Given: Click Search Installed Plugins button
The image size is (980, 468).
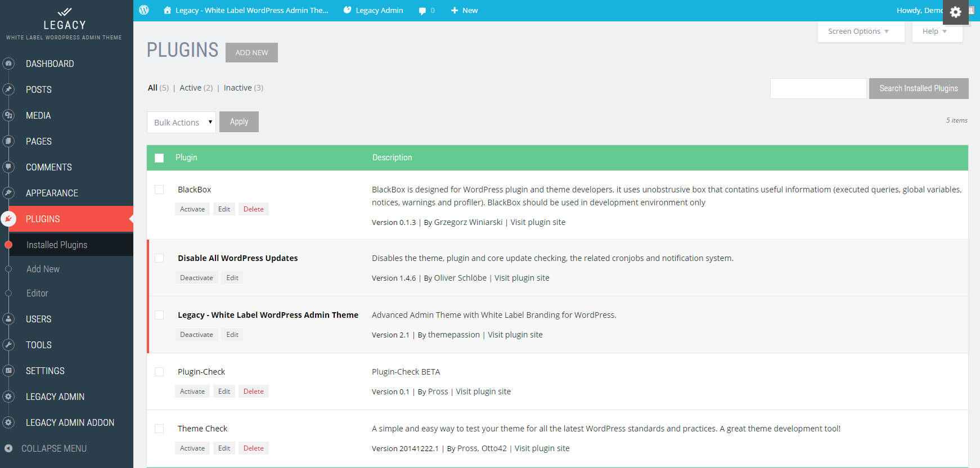Looking at the screenshot, I should coord(919,88).
